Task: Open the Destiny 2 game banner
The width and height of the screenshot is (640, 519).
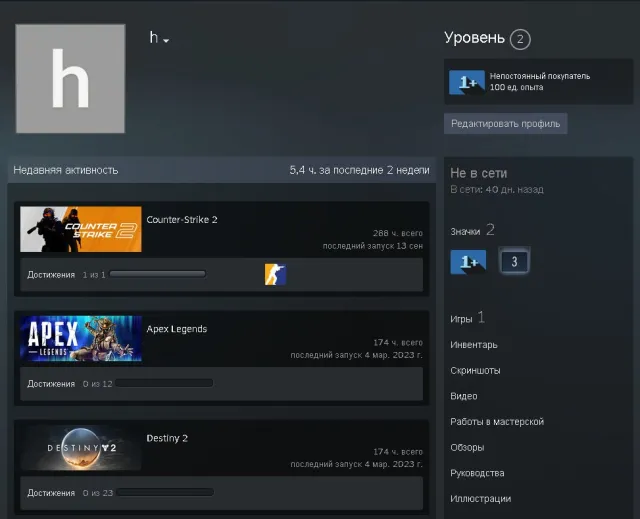Action: point(81,448)
